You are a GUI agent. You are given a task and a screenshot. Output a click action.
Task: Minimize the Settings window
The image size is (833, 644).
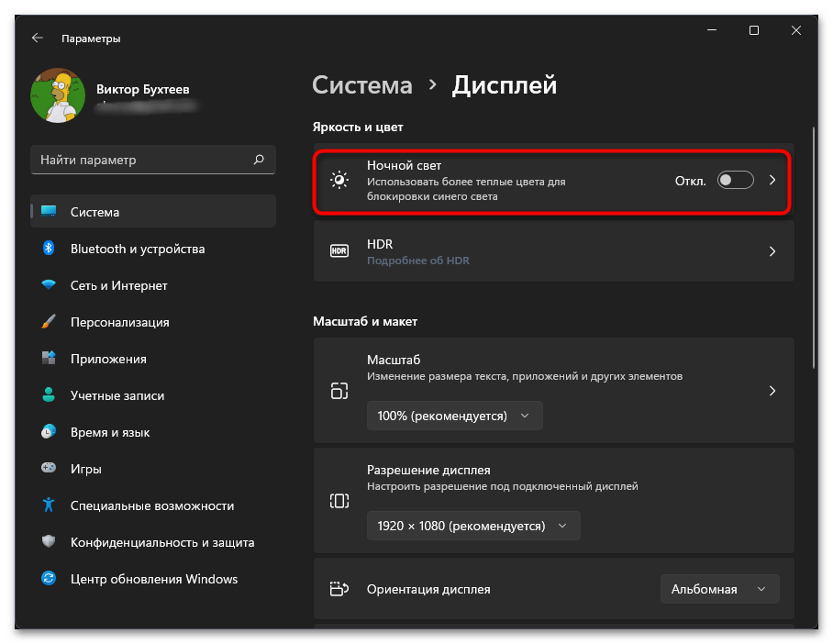click(x=712, y=30)
